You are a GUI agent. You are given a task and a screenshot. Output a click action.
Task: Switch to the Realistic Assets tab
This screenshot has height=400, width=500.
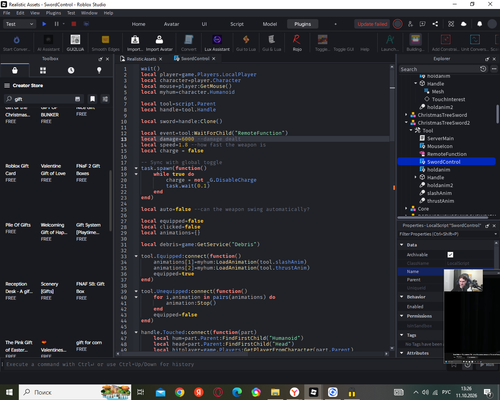click(141, 59)
